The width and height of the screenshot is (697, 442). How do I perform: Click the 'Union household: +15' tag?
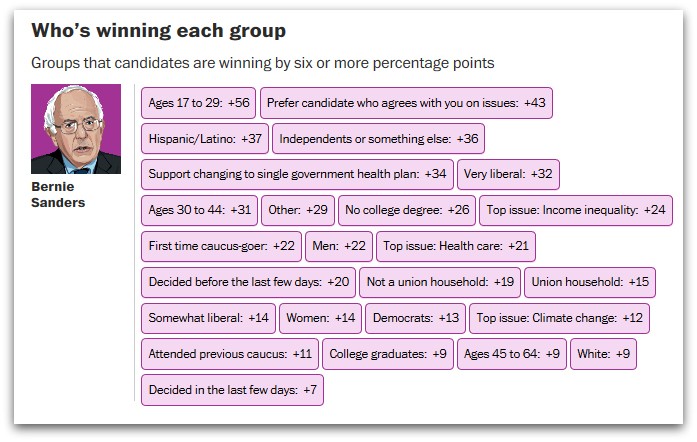[x=590, y=282]
